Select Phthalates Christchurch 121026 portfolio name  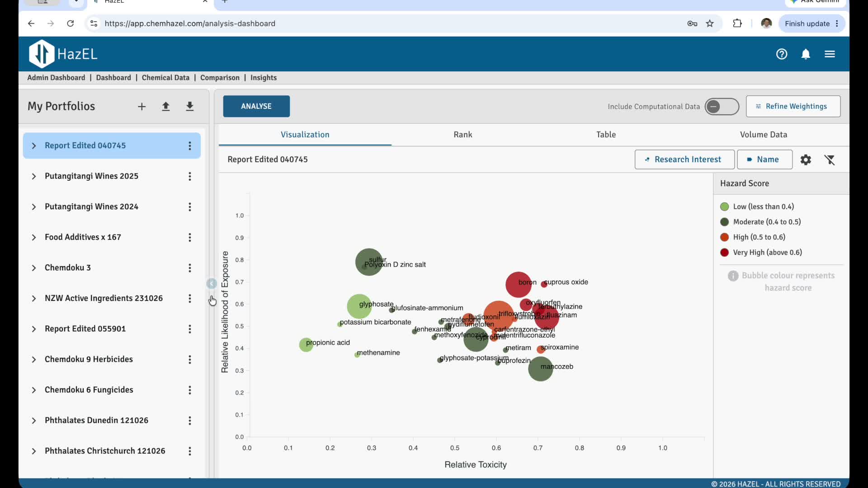click(105, 451)
